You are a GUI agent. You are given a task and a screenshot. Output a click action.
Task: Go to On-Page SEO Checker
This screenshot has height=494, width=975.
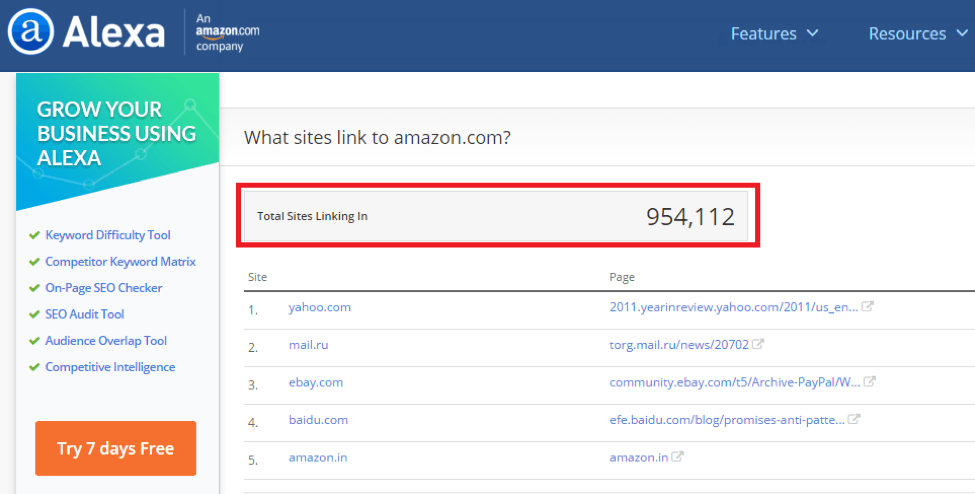(x=103, y=288)
